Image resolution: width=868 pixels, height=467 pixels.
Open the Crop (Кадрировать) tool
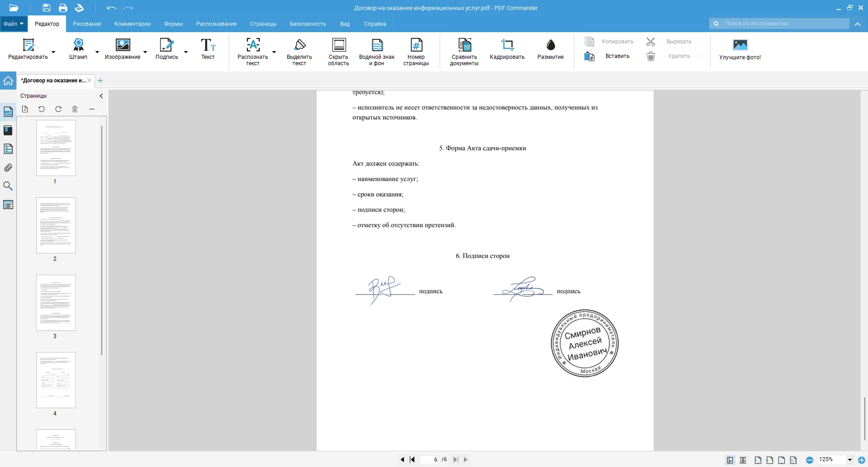[x=507, y=49]
